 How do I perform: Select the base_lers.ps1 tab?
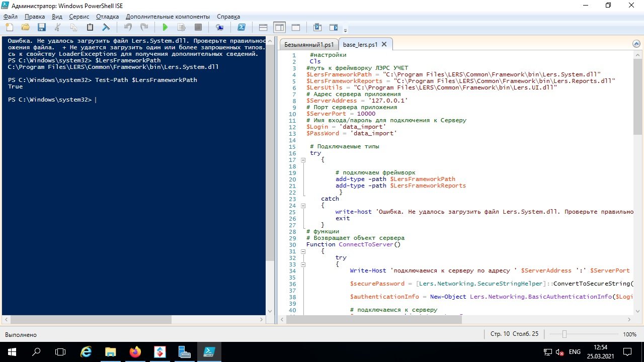pos(360,44)
